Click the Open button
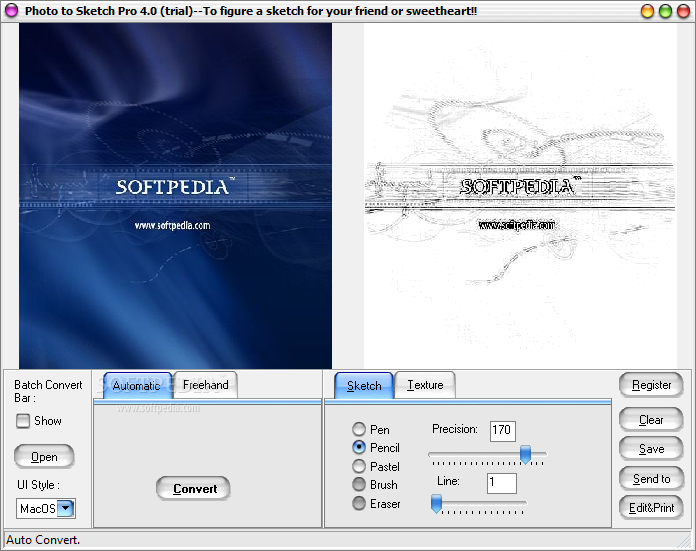Viewport: 696px width, 551px height. (44, 456)
